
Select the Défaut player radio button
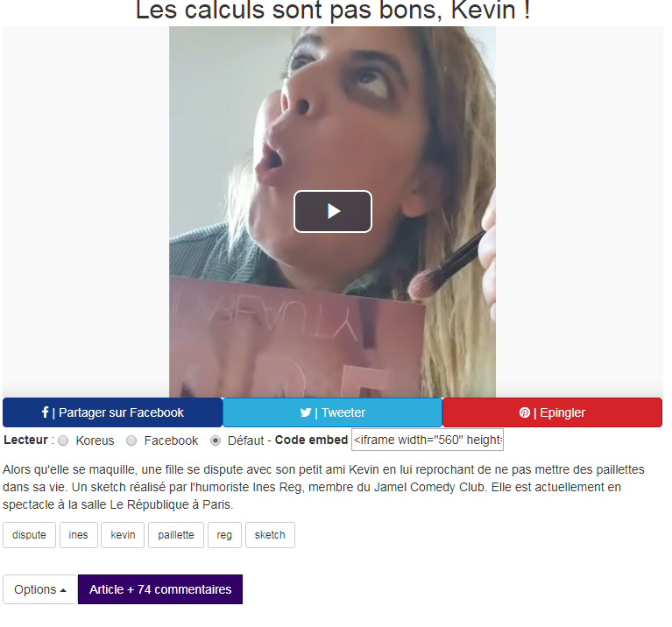(216, 440)
